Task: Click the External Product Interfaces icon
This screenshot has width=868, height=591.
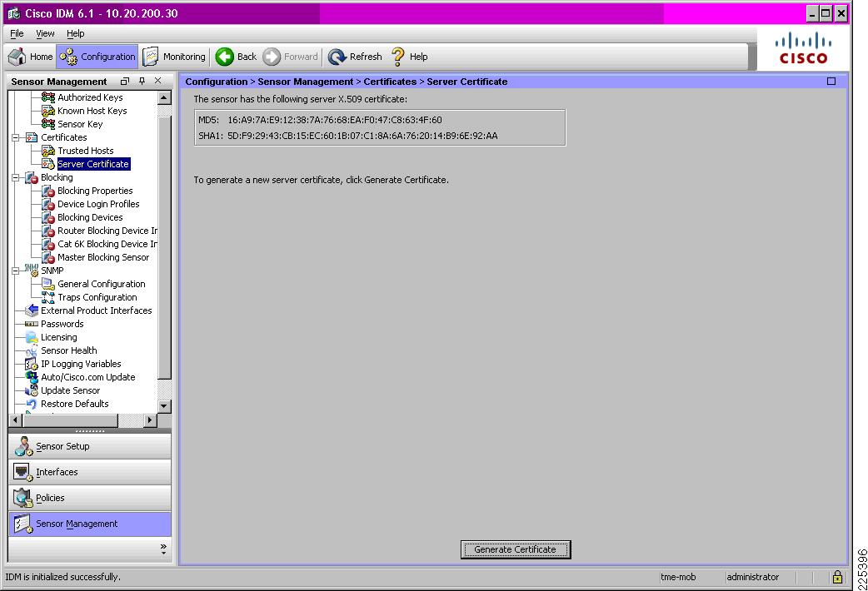Action: (x=32, y=310)
